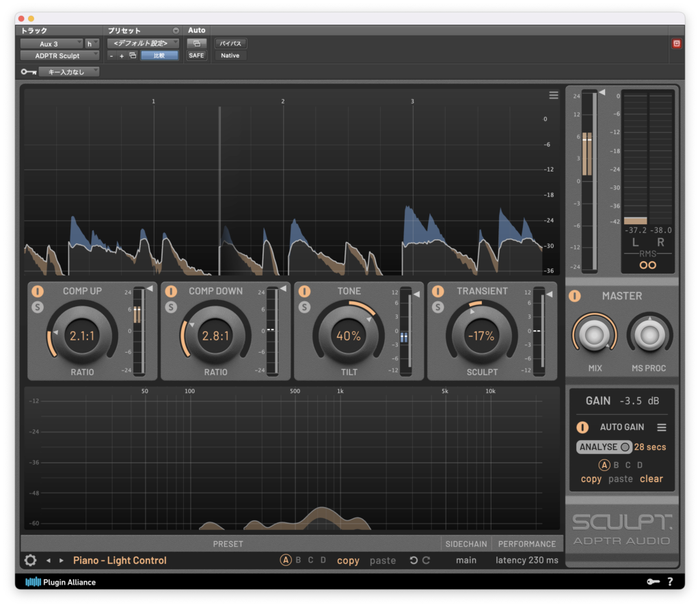Solo the TONE module
This screenshot has height=607, width=700.
(x=304, y=307)
